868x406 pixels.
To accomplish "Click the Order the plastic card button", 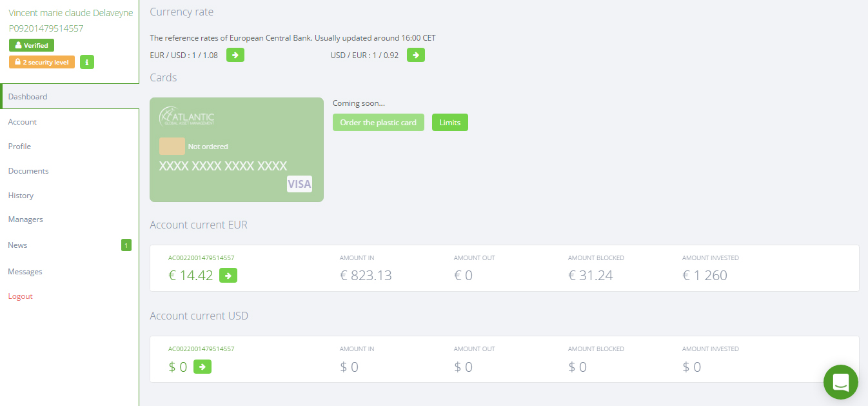I will coord(379,123).
